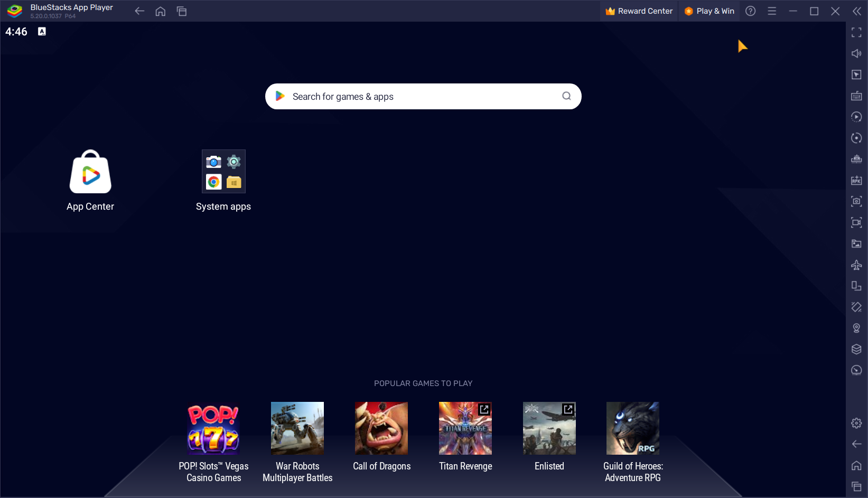
Task: Click the title bar home icon
Action: click(161, 11)
